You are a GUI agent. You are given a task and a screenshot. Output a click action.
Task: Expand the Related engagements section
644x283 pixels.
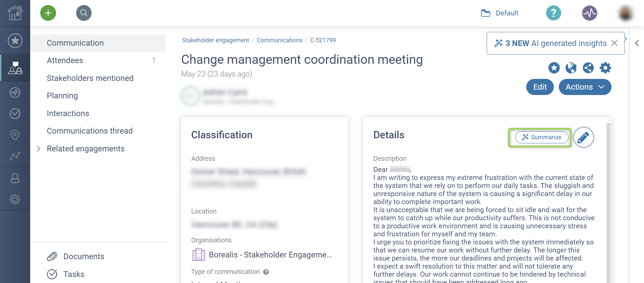click(39, 149)
